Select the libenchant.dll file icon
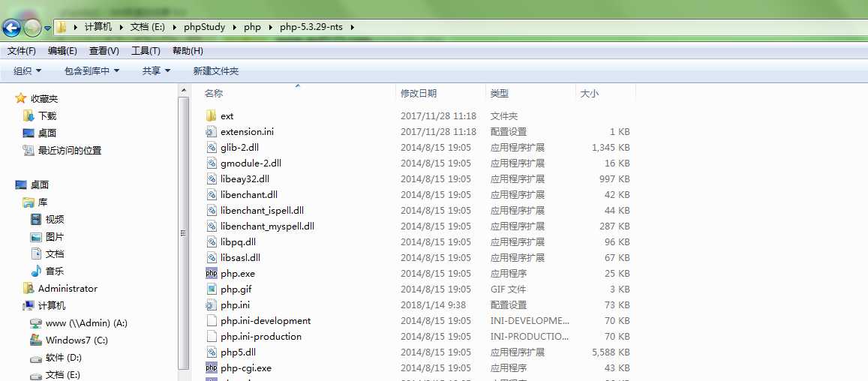Screen dimensions: 868x381 (211, 194)
